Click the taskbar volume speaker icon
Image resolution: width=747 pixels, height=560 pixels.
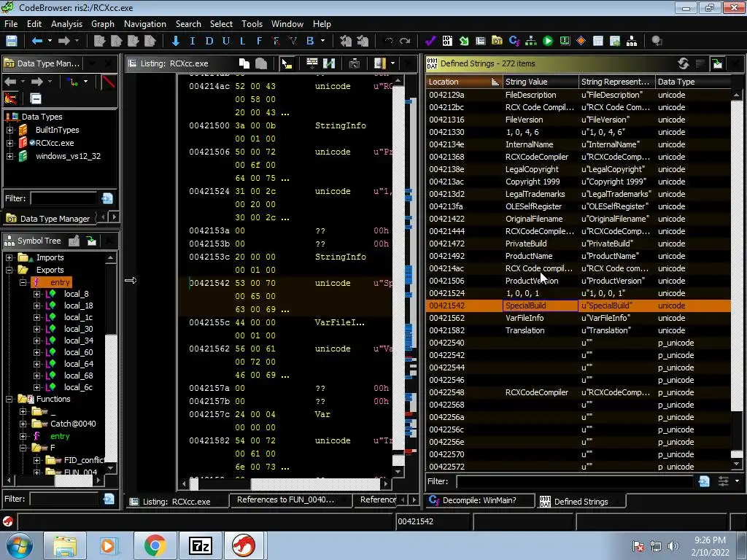(x=673, y=546)
